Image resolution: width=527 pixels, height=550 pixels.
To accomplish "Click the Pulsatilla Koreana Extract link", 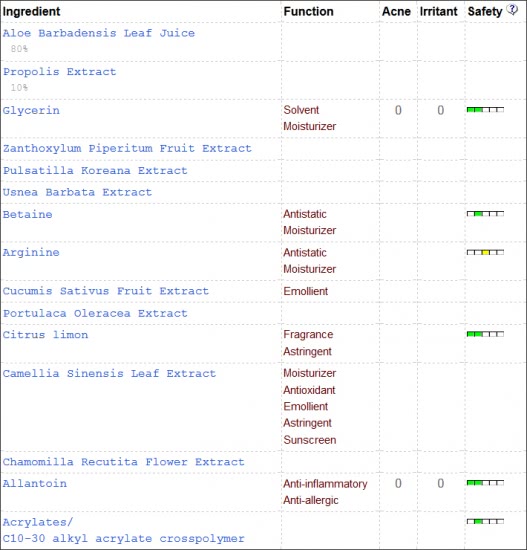I will point(95,170).
